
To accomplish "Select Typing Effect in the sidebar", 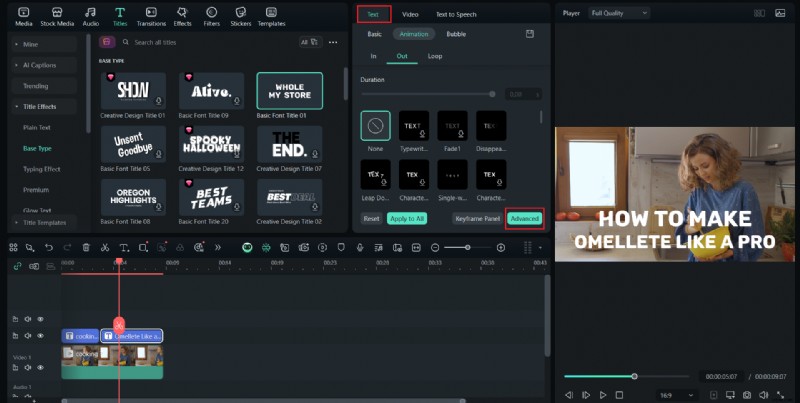I will (x=41, y=169).
